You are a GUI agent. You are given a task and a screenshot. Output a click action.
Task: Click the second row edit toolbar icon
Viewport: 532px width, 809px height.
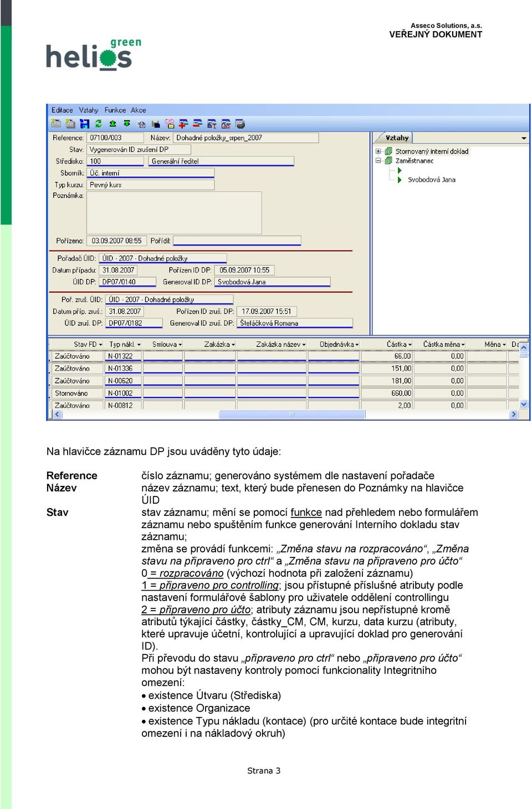point(226,124)
